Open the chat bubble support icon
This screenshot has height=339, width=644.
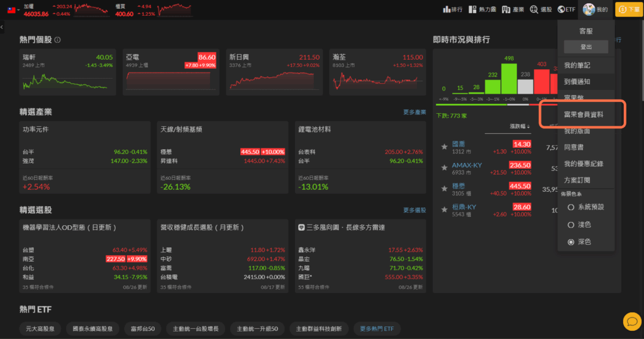[x=632, y=321]
